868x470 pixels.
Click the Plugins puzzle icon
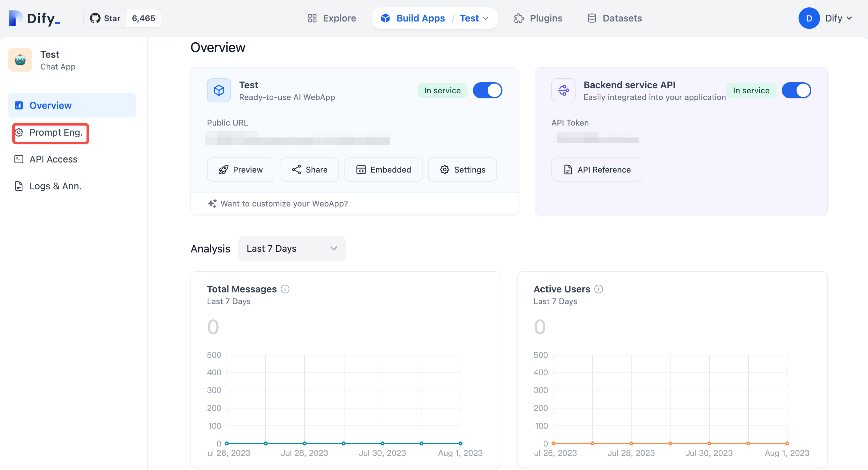(519, 18)
